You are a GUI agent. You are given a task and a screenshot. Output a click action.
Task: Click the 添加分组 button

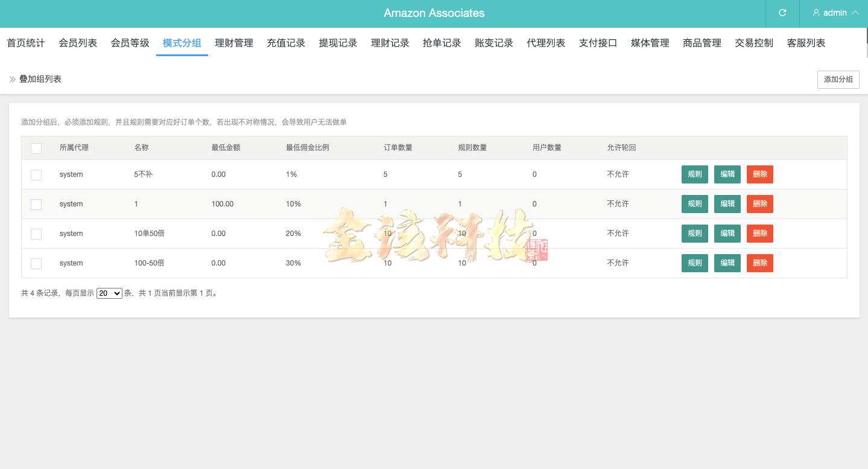[x=838, y=79]
